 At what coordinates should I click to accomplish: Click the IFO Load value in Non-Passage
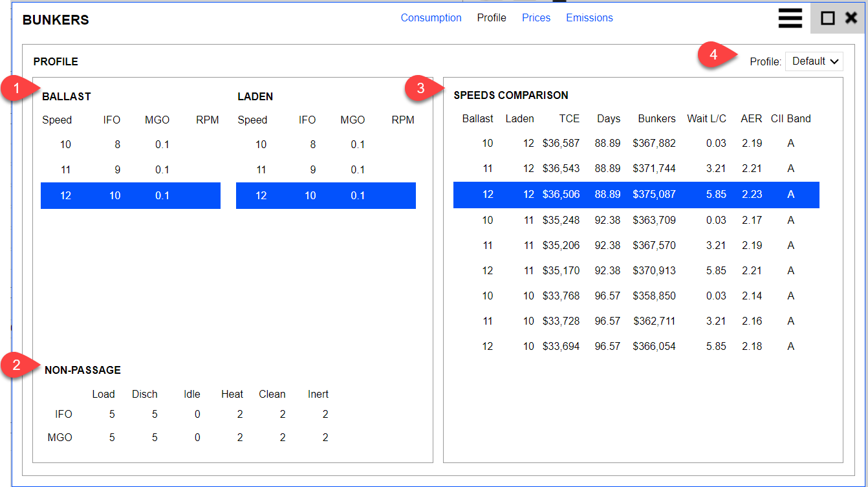tap(112, 415)
